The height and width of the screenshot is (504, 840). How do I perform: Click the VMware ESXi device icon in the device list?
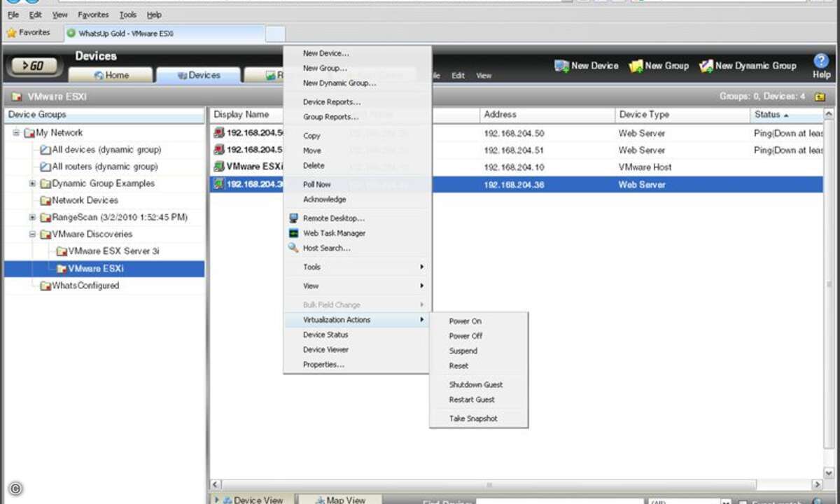click(x=219, y=167)
